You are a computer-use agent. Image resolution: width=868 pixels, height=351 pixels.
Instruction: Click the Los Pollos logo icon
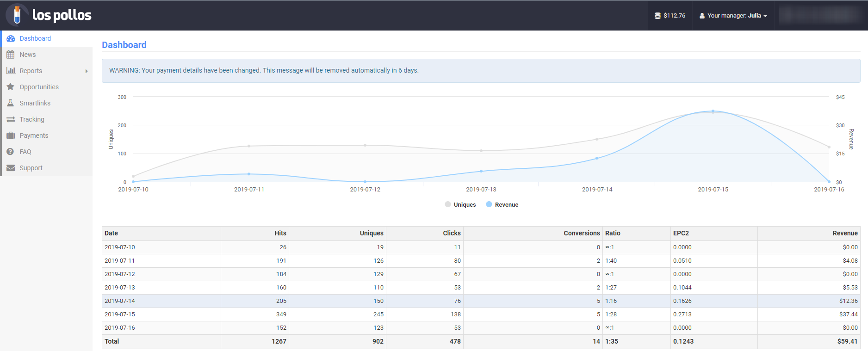pyautogui.click(x=17, y=15)
